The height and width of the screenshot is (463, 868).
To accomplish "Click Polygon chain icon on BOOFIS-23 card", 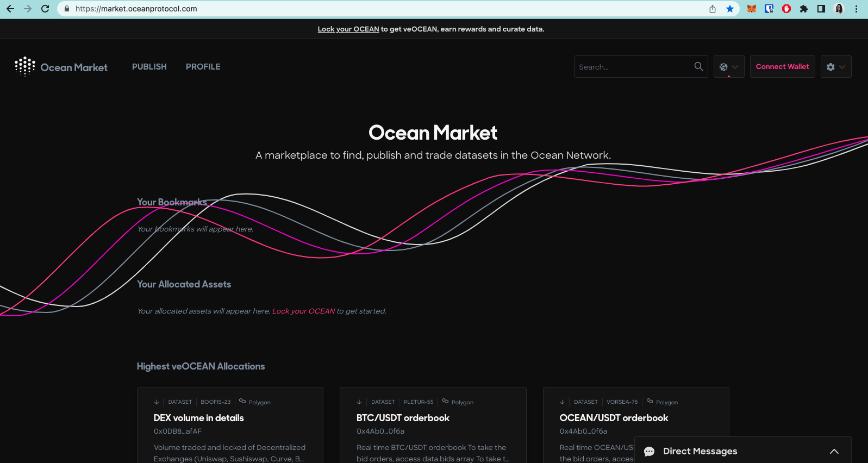I will pyautogui.click(x=242, y=401).
